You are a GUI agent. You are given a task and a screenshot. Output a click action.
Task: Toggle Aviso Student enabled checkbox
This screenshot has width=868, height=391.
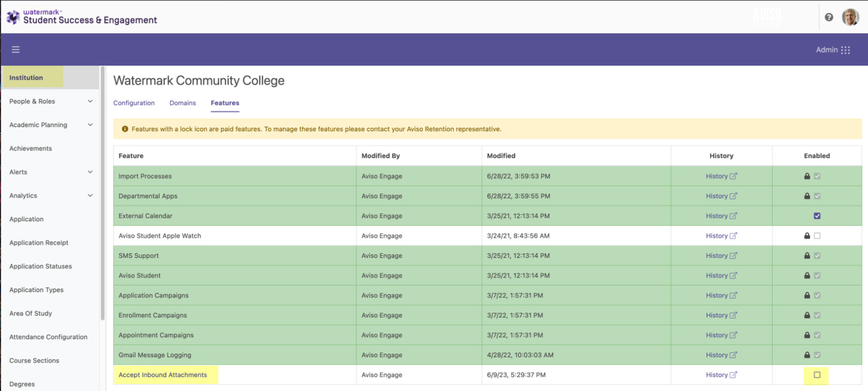point(817,276)
